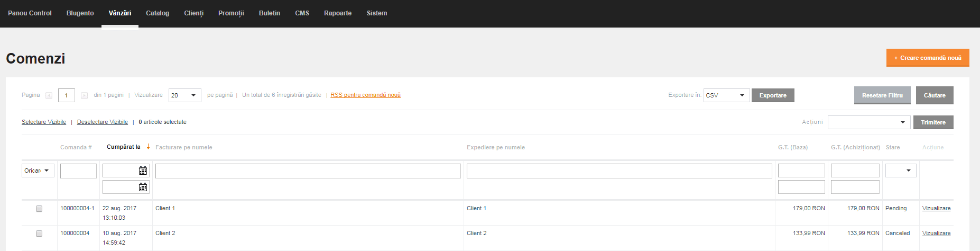This screenshot has width=980, height=251.
Task: Click Exportare button
Action: pos(773,95)
